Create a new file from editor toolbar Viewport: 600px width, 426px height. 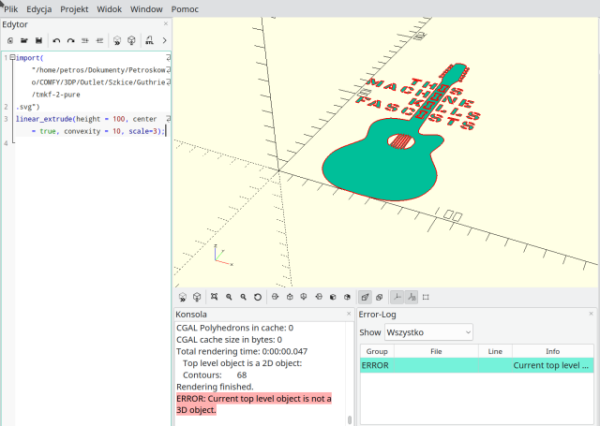point(10,40)
